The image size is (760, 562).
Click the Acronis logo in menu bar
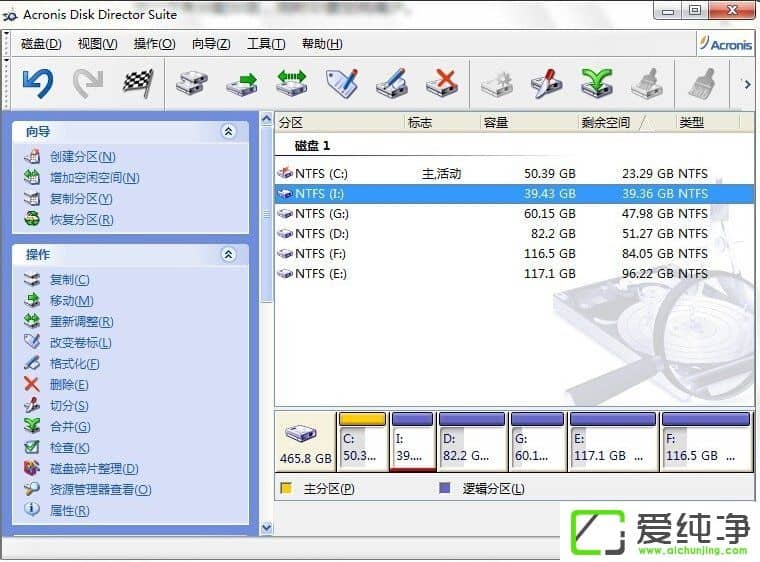726,44
